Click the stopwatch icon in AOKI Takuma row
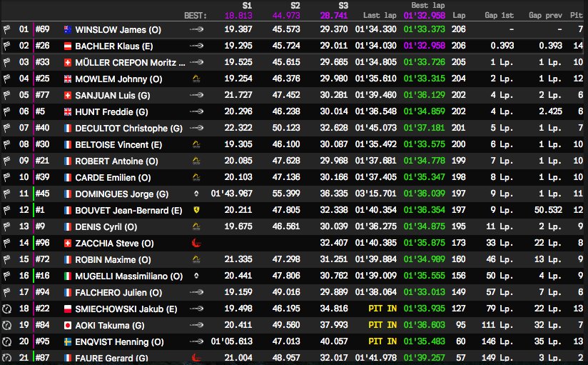Image resolution: width=588 pixels, height=365 pixels. pyautogui.click(x=6, y=325)
